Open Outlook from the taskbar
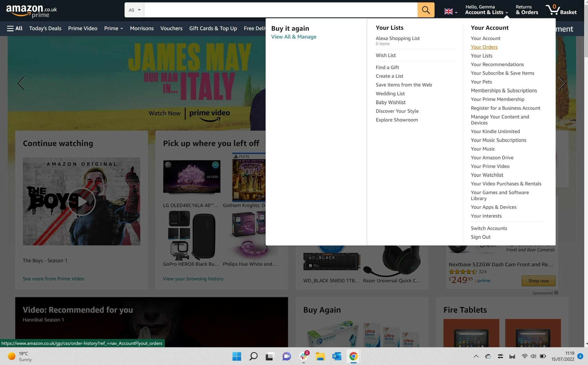The height and width of the screenshot is (365, 588). pyautogui.click(x=337, y=357)
